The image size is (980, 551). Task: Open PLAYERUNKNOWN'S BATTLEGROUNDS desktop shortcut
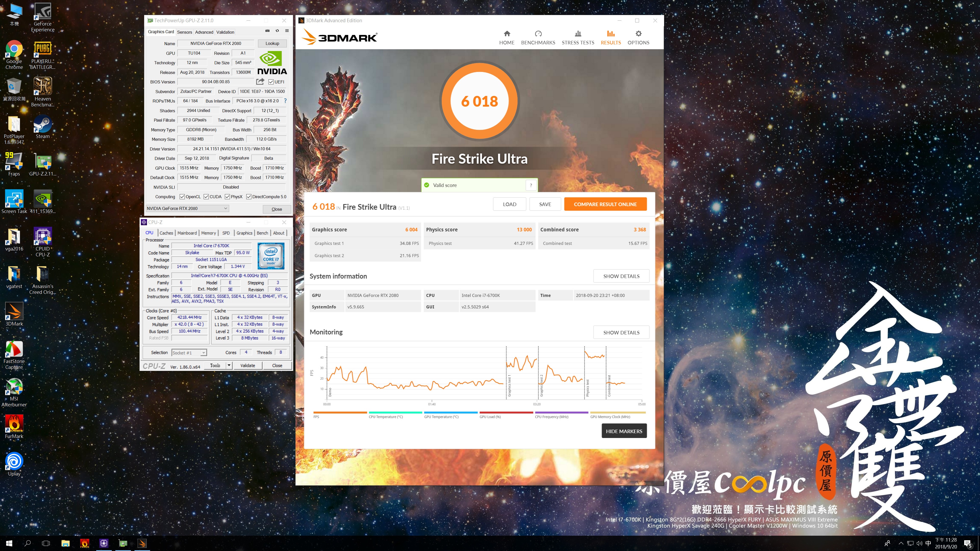43,55
